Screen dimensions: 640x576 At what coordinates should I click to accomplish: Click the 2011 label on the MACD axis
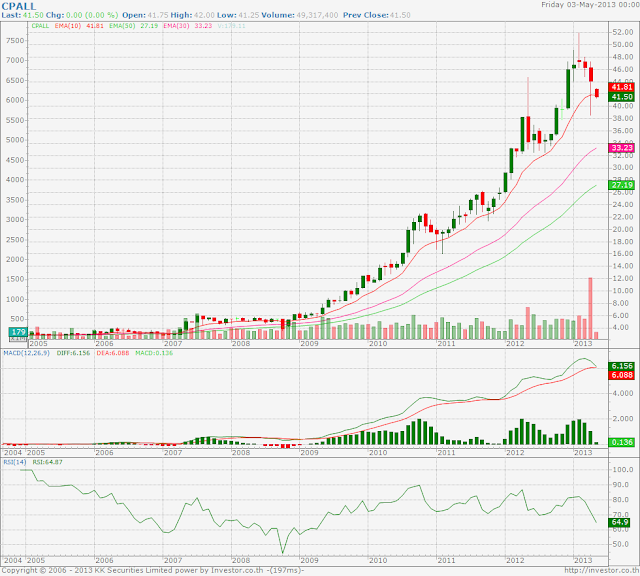click(446, 453)
